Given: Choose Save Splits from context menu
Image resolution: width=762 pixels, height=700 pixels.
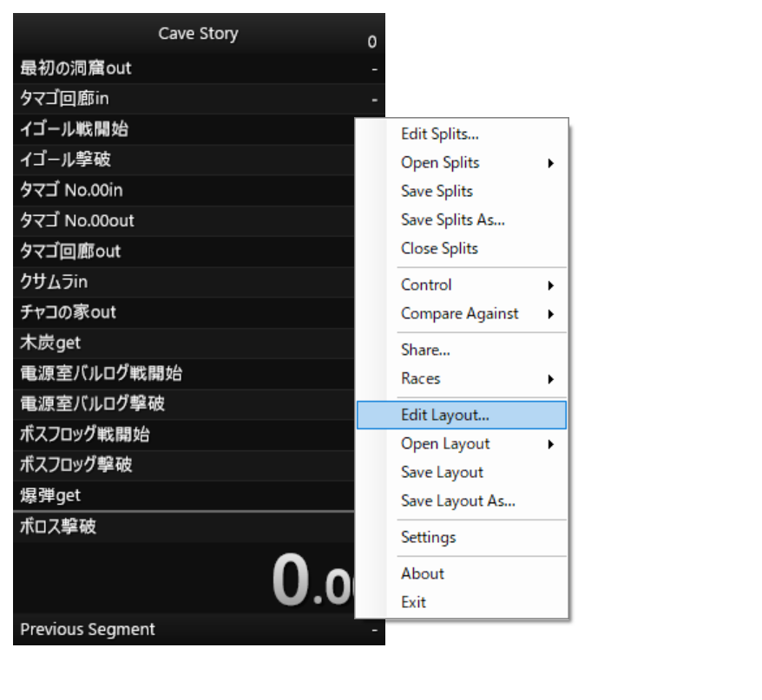Looking at the screenshot, I should (x=462, y=192).
